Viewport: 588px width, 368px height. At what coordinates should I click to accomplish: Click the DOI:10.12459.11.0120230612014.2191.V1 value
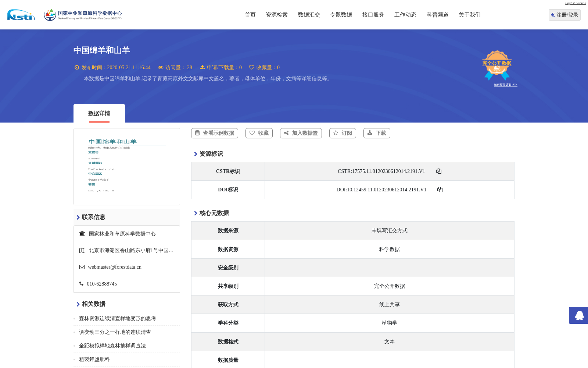(x=381, y=190)
